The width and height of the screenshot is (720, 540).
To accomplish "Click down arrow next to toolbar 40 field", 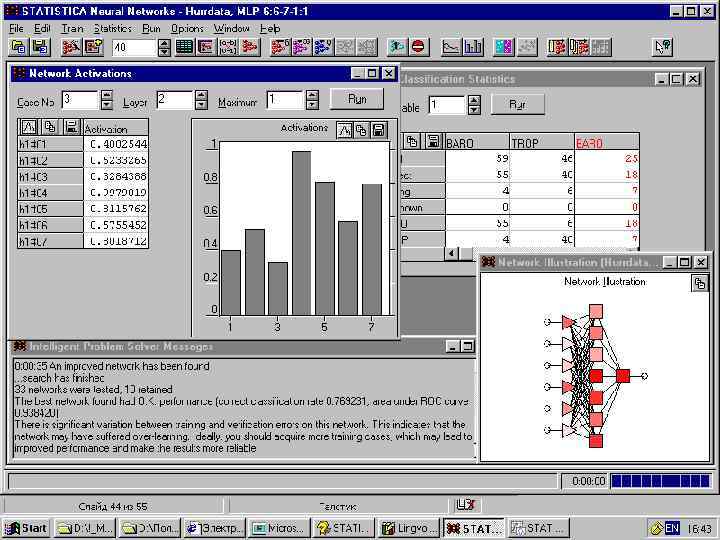I will coord(164,52).
